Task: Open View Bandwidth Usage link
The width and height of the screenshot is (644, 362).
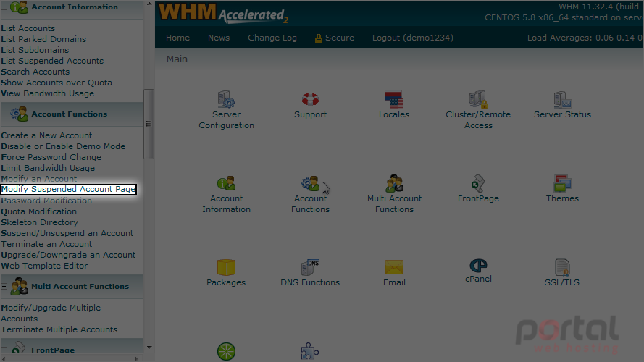Action: (47, 93)
